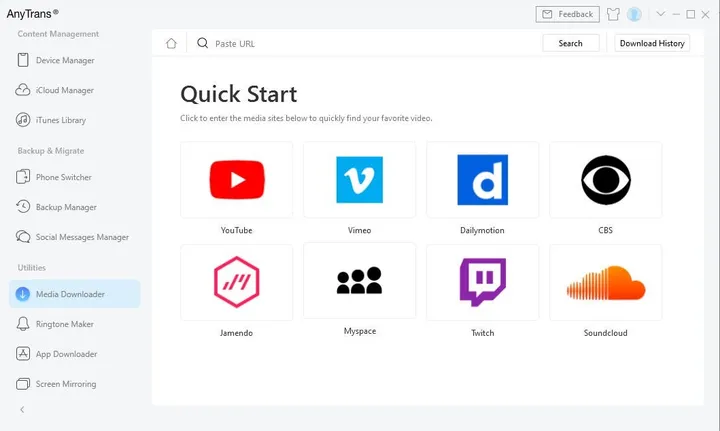Viewport: 720px width, 431px height.
Task: Click the Vimeo label text
Action: (x=360, y=230)
